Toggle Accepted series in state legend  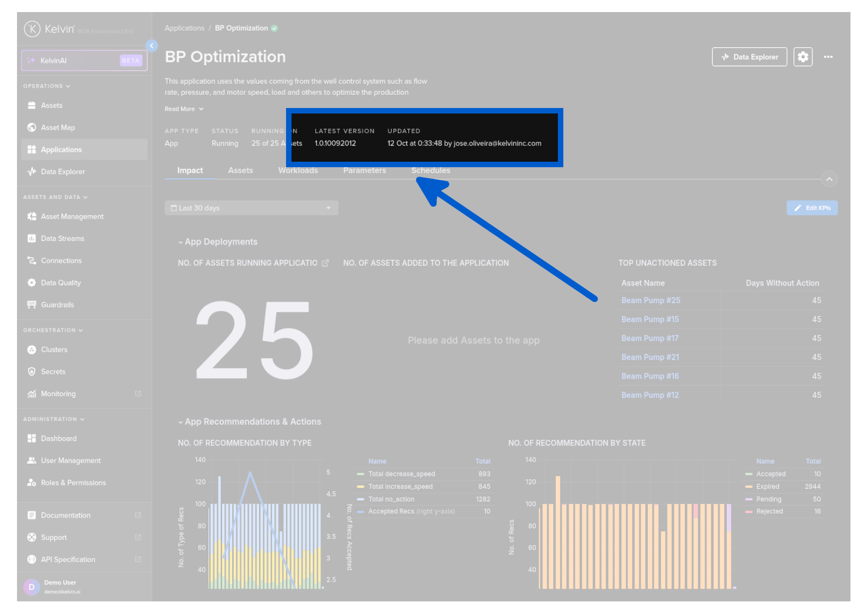tap(770, 474)
